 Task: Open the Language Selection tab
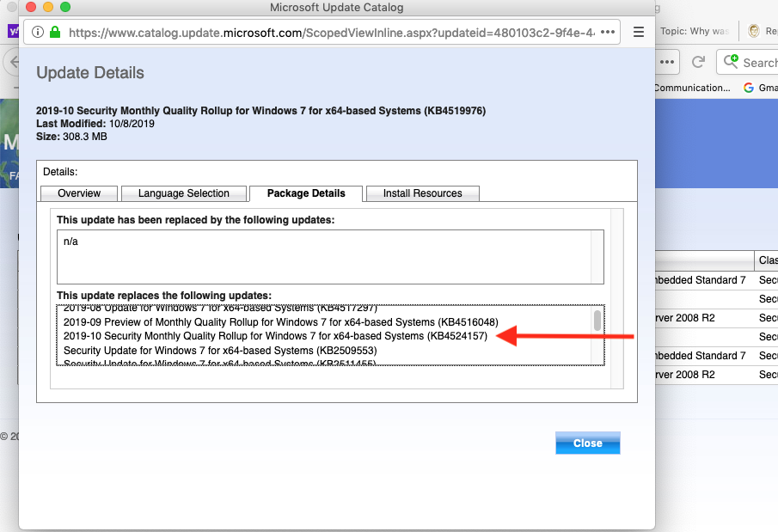(x=184, y=193)
